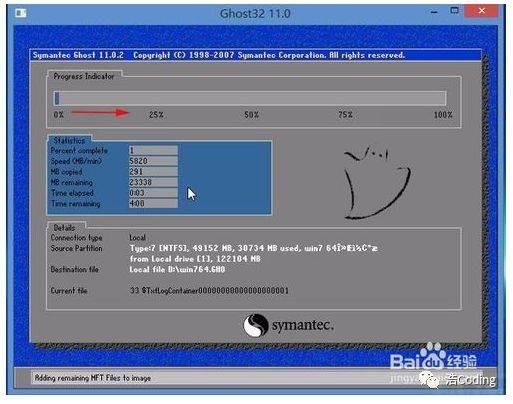The height and width of the screenshot is (404, 513).
Task: Maximize the Ghost32 11.0 window
Action: 454,11
